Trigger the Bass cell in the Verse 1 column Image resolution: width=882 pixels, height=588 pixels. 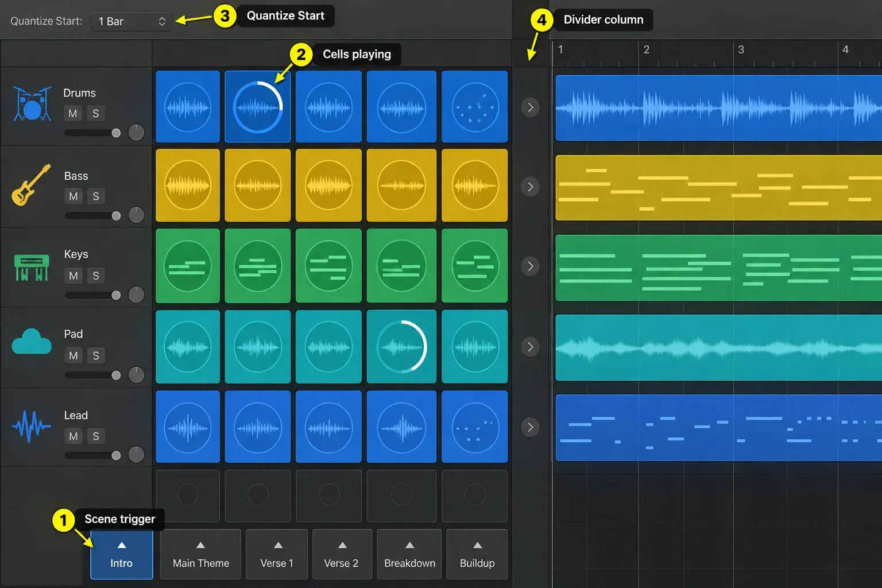328,185
